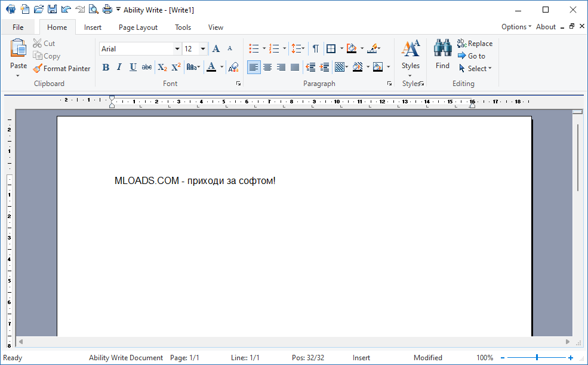The height and width of the screenshot is (365, 588).
Task: Switch to the View tab
Action: tap(216, 27)
